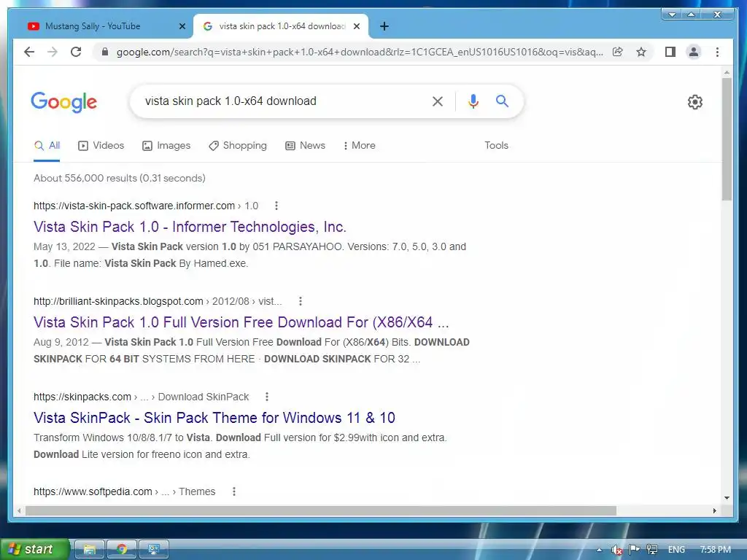
Task: Open options for the softpedia.com result
Action: pyautogui.click(x=234, y=491)
